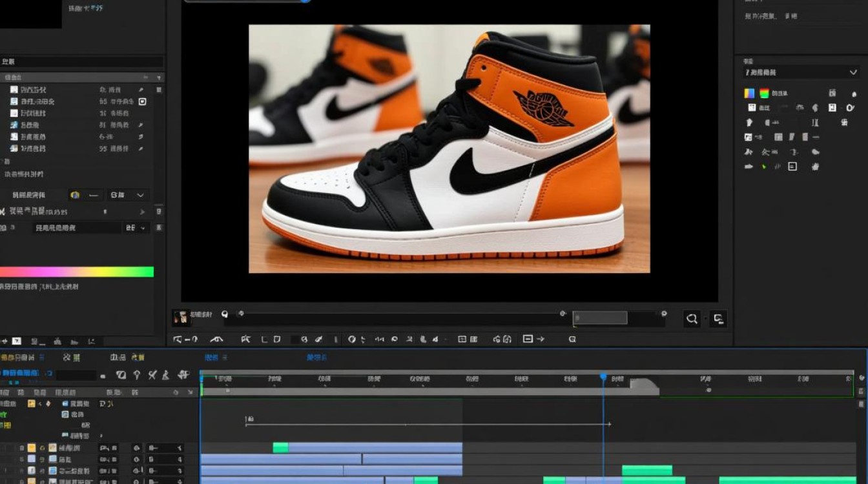The height and width of the screenshot is (484, 868).
Task: Click the scissors-like icon above the timeline layer list
Action: pyautogui.click(x=152, y=375)
